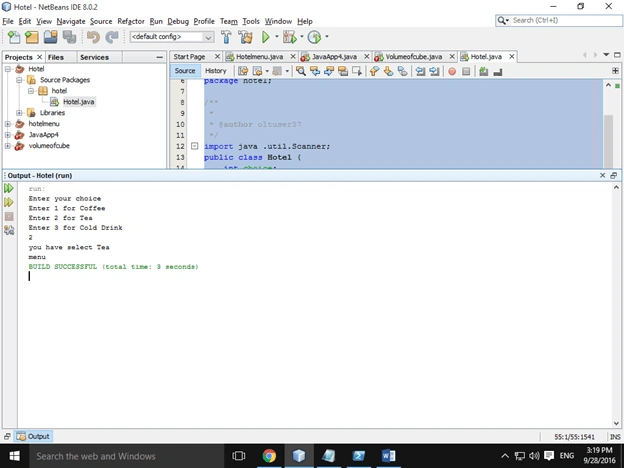Image resolution: width=624 pixels, height=468 pixels.
Task: Open the default config dropdown
Action: (x=172, y=37)
